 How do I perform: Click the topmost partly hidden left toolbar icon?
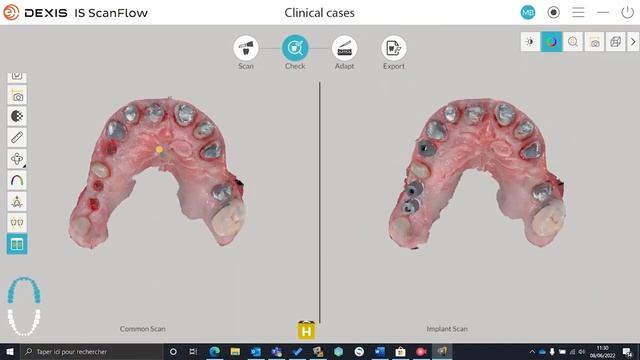(17, 77)
